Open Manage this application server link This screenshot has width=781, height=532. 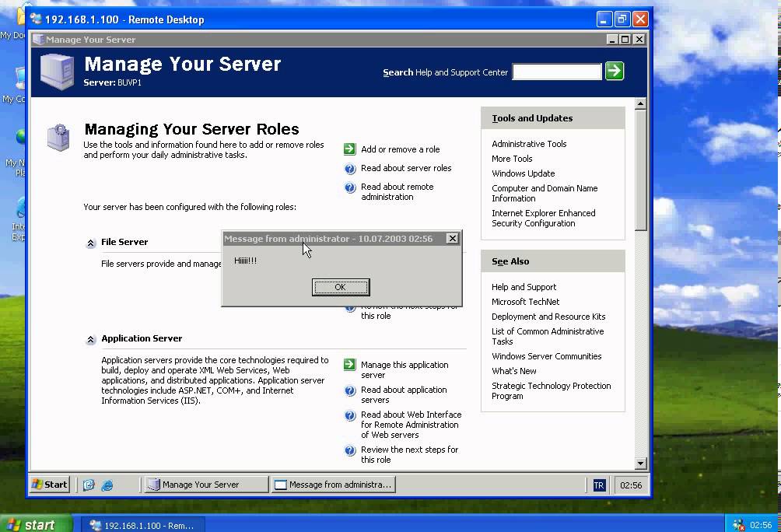coord(405,369)
